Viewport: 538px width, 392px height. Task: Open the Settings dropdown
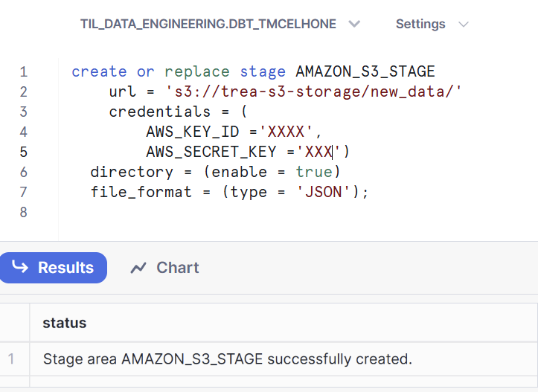pyautogui.click(x=420, y=25)
